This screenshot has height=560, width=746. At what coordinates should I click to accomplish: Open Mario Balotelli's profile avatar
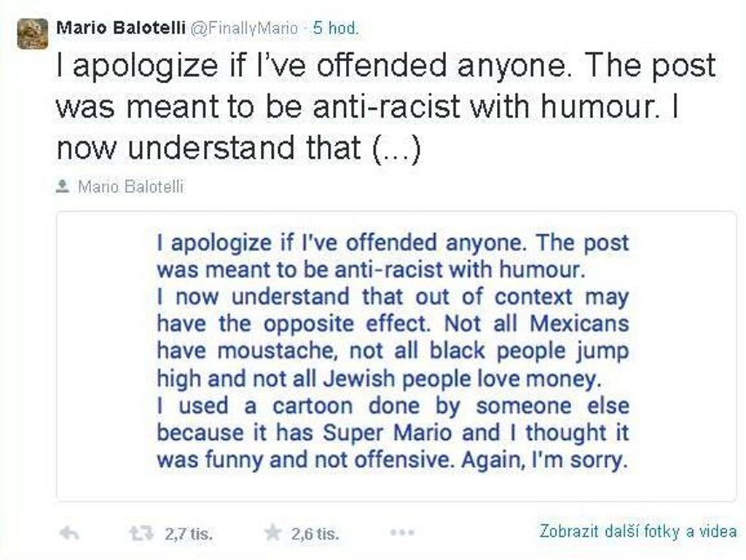(x=33, y=33)
